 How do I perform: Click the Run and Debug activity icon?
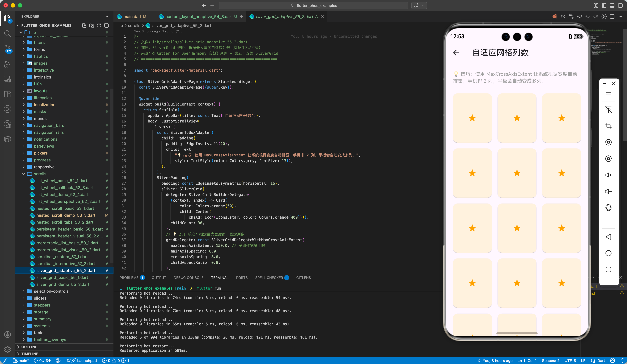click(8, 64)
